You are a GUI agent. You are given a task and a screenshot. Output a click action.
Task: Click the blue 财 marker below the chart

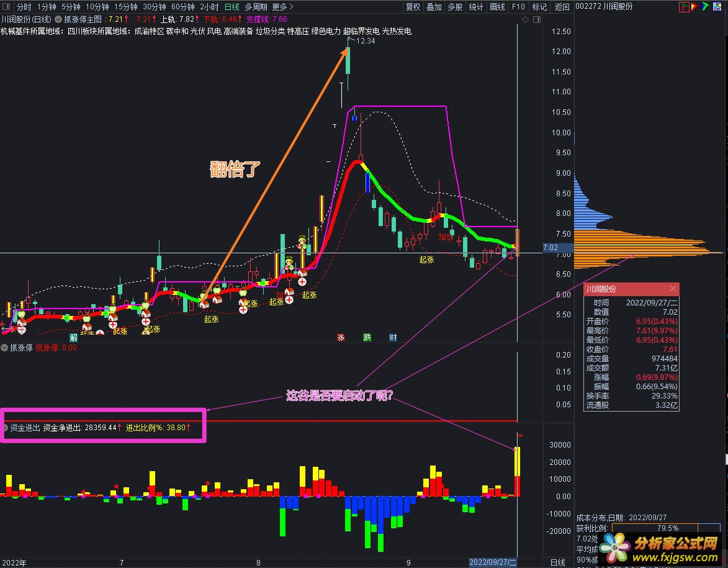pos(393,337)
